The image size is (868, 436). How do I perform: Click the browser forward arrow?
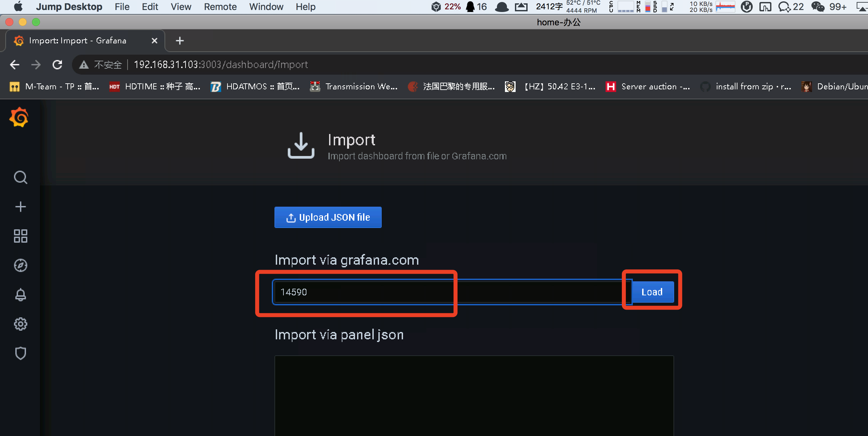click(36, 64)
